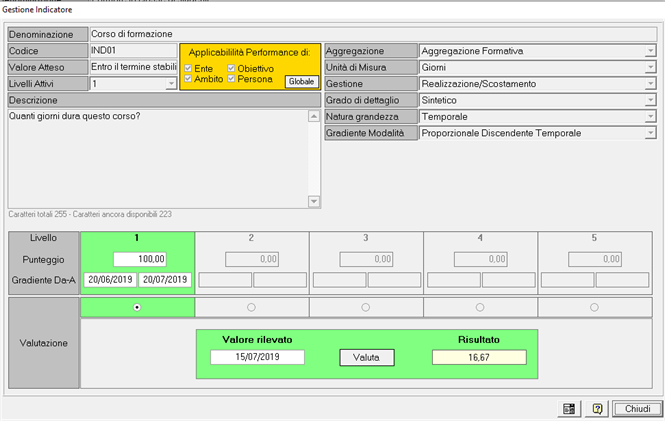Expand the Aggregazione dropdown
Viewport: 665px width, 421px height.
(x=650, y=51)
